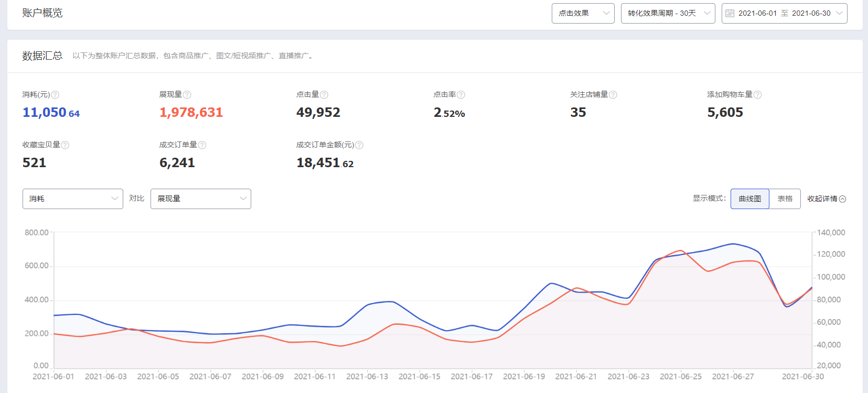The image size is (868, 393).
Task: Expand the 消耗 metric dropdown
Action: [73, 199]
